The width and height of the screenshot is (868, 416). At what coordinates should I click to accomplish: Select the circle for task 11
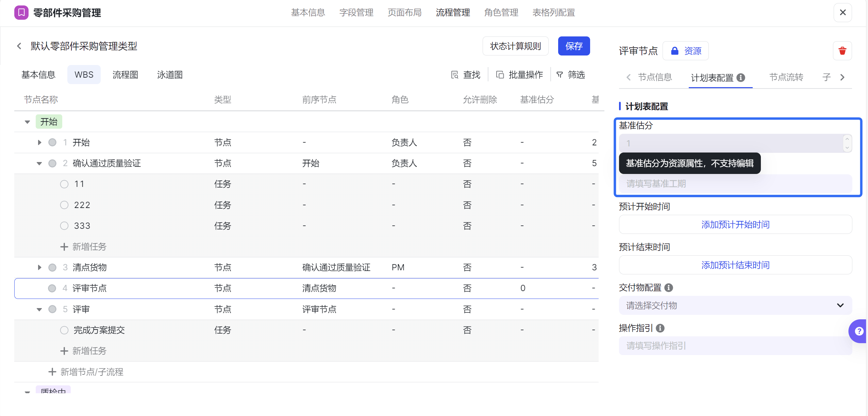[x=64, y=184]
